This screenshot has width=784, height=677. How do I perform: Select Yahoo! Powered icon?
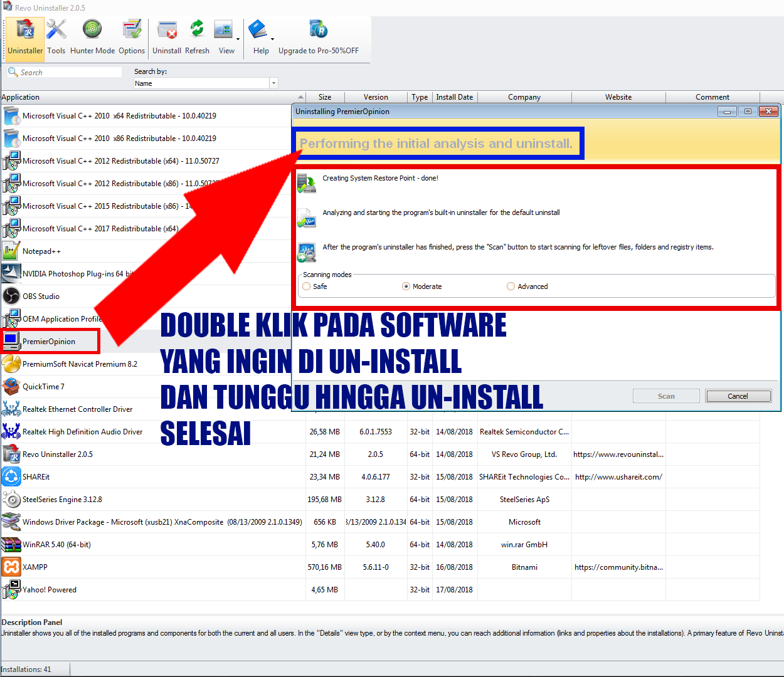pyautogui.click(x=11, y=590)
